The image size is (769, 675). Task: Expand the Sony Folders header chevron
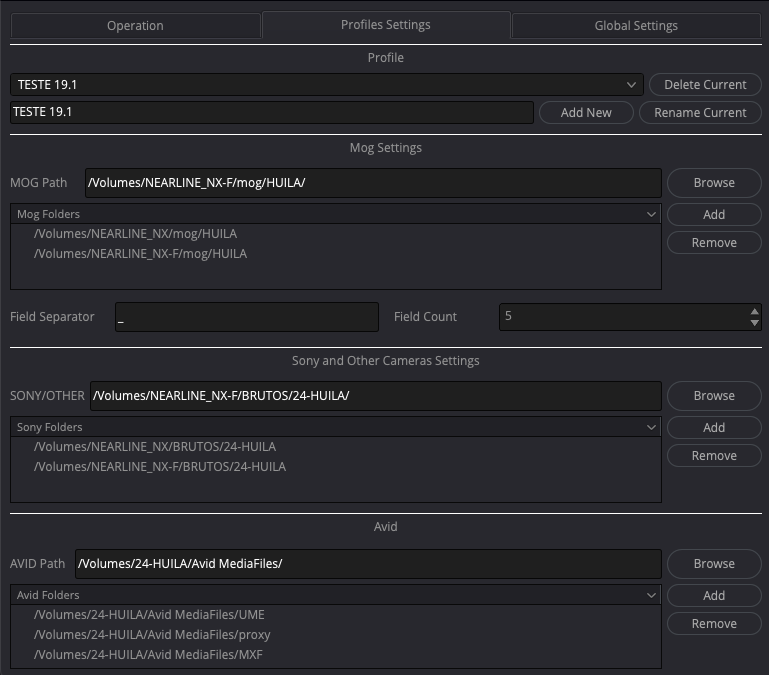652,427
